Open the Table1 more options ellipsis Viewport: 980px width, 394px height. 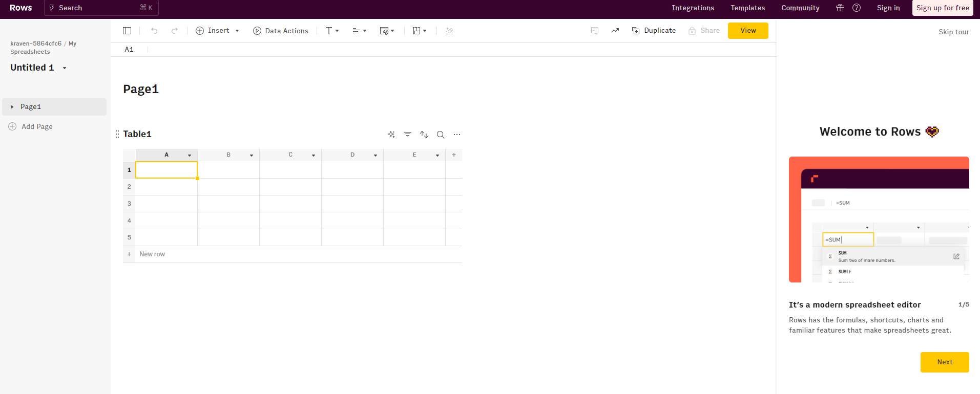click(457, 135)
